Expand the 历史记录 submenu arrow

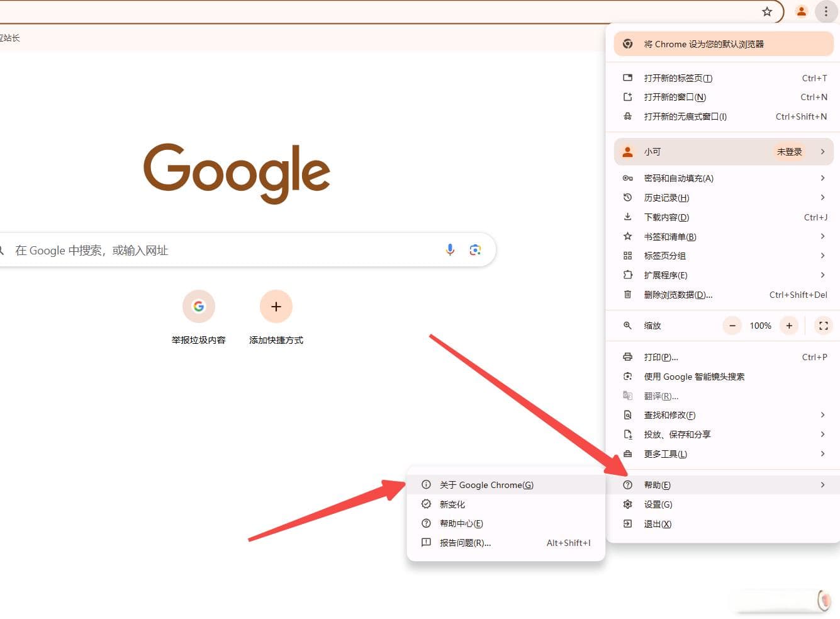coord(822,198)
